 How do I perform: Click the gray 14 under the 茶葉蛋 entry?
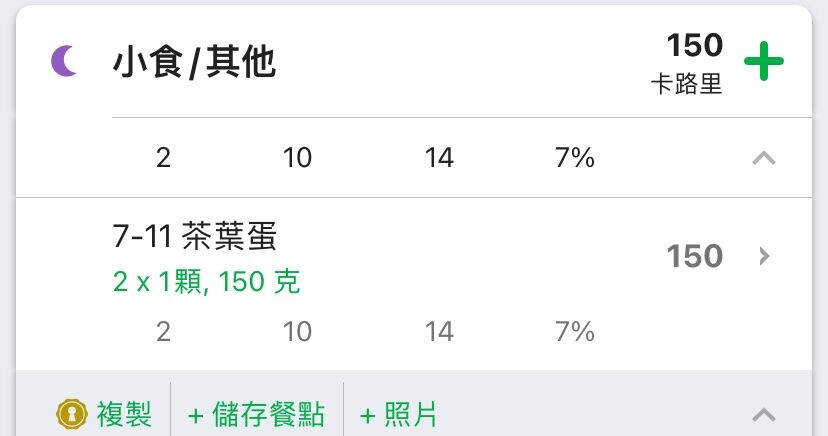tap(439, 332)
